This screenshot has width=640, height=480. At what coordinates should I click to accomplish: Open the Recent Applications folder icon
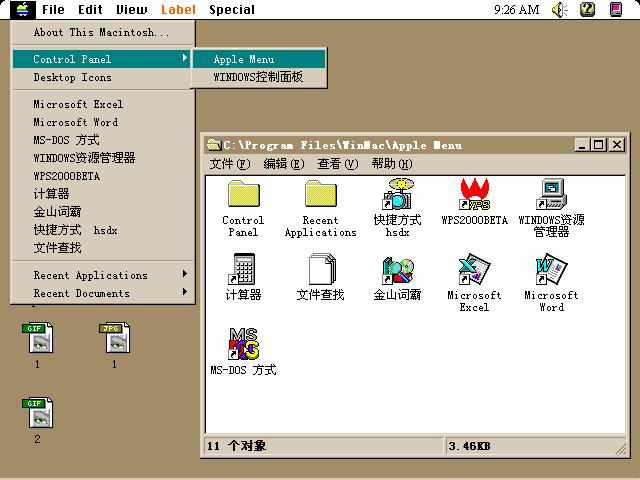click(x=320, y=193)
